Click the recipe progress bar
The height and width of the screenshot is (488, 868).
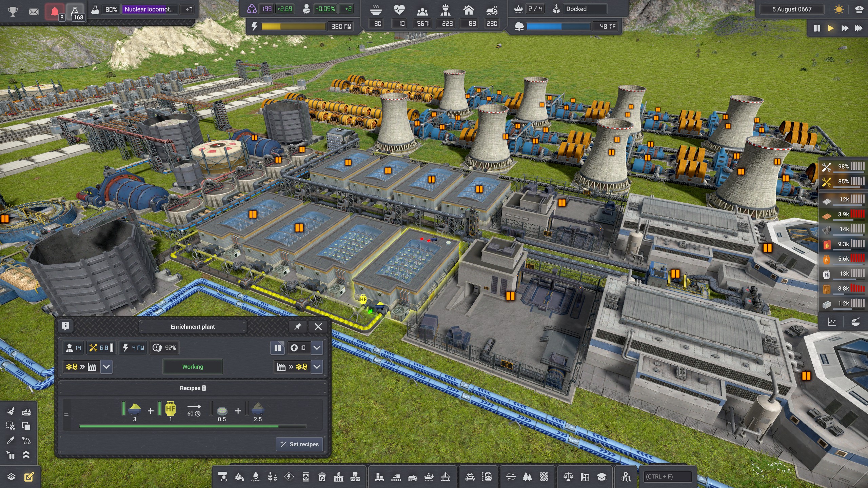[x=193, y=426]
